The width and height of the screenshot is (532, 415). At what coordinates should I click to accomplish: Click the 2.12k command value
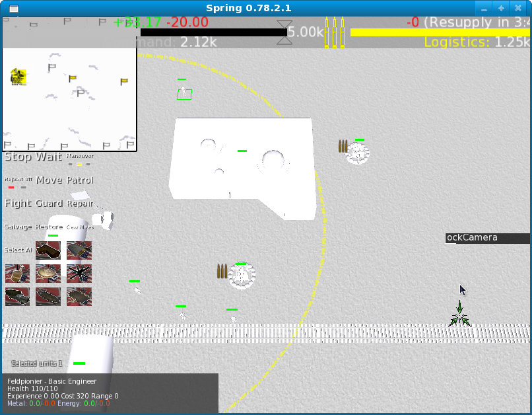199,42
